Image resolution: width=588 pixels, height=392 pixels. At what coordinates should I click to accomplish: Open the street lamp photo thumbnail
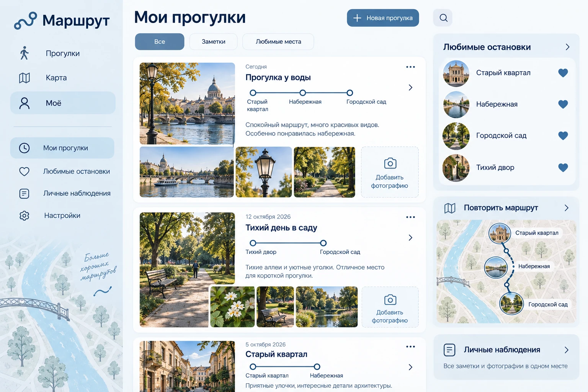[x=264, y=172]
